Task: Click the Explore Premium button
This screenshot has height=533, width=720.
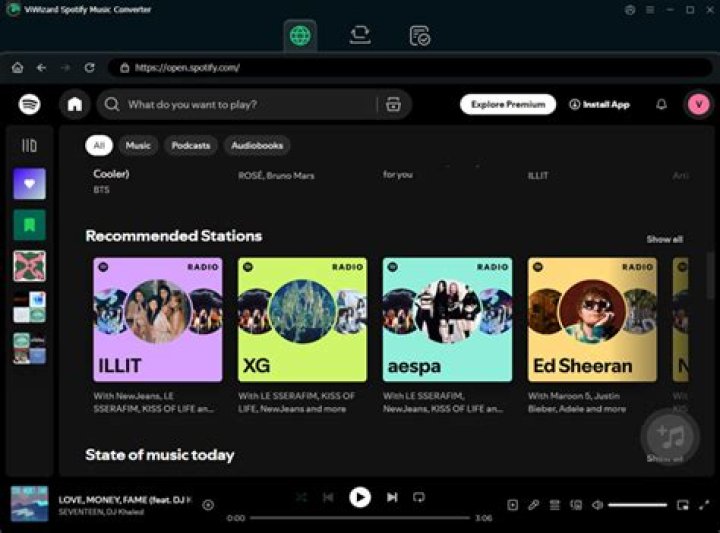Action: tap(508, 104)
